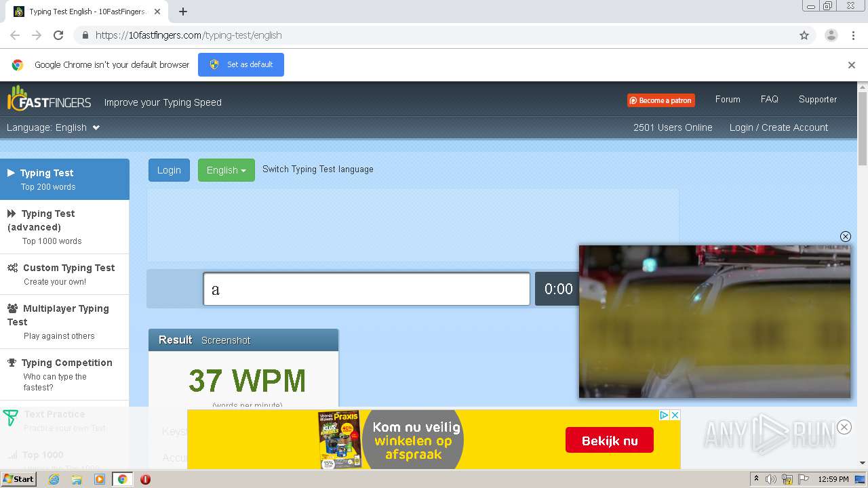Click the Bekijk nu ad button

point(610,441)
